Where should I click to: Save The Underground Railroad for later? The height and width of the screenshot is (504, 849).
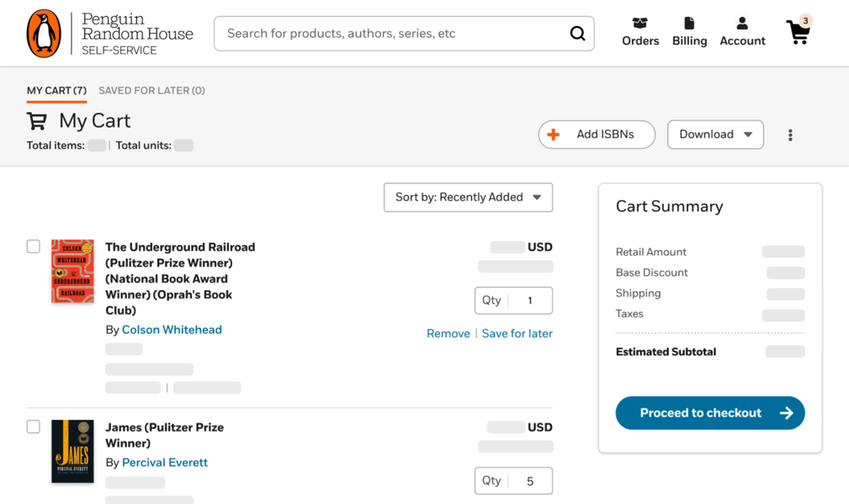517,333
